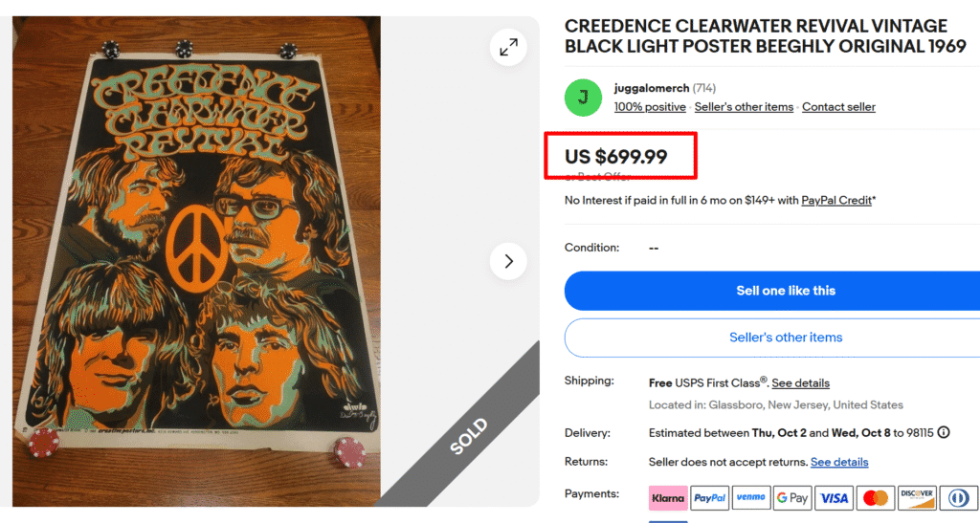
Task: Click the Creedence poster main image
Action: click(x=196, y=258)
